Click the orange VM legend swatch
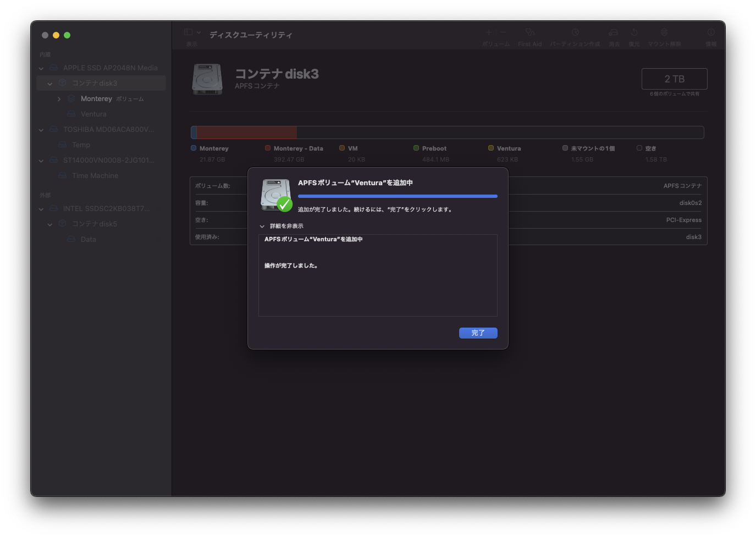Screen dimensions: 756x537 coord(342,148)
